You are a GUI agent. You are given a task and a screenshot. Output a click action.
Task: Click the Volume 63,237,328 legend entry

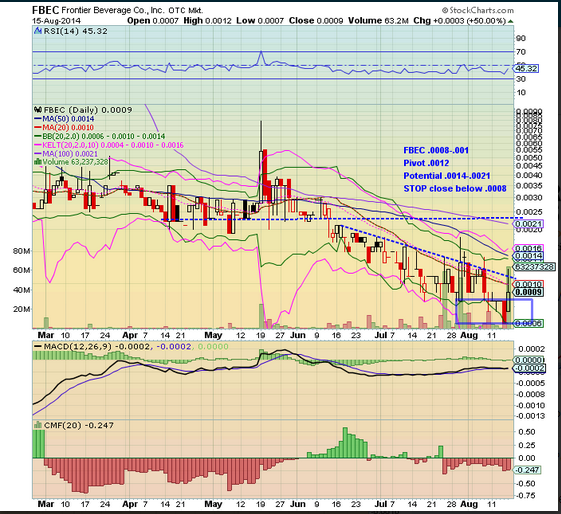click(x=75, y=162)
